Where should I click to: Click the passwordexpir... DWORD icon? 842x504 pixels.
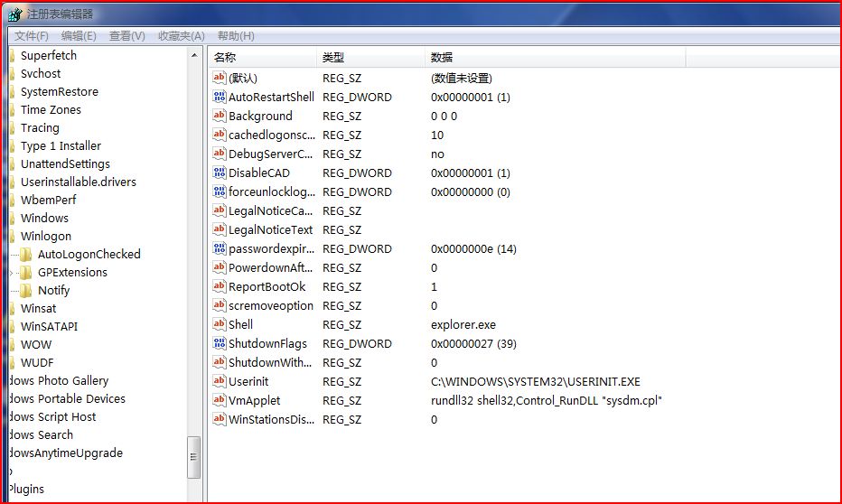point(220,248)
